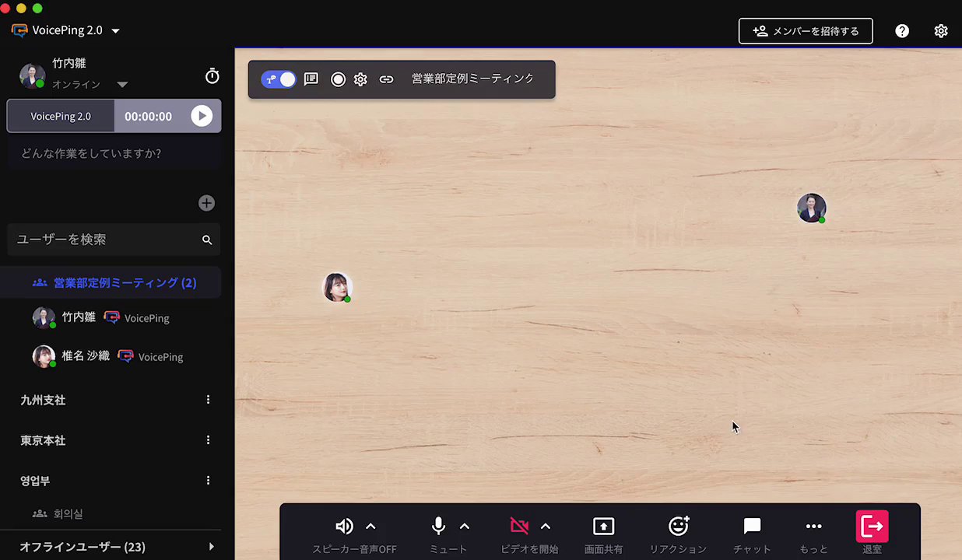The image size is (962, 560).
Task: Click the 00:00:00 timer display
Action: point(148,116)
